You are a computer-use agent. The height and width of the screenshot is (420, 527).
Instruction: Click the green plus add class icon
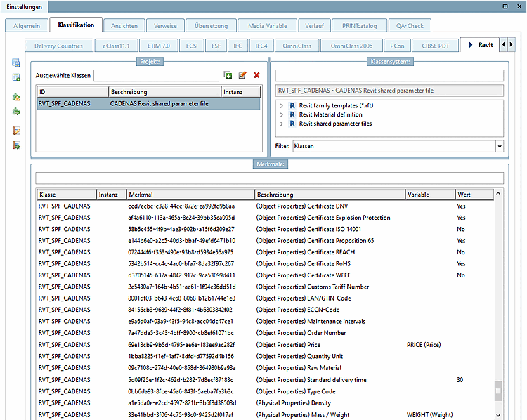[228, 75]
